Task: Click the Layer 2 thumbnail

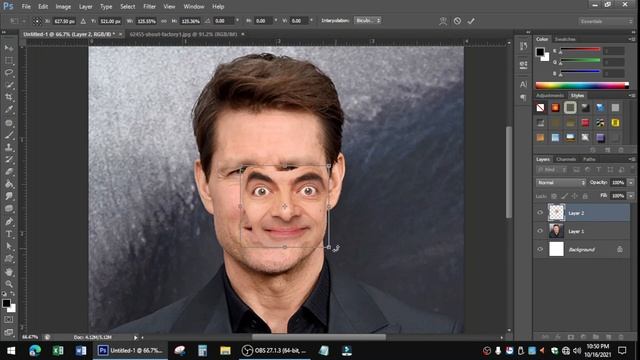Action: [x=556, y=213]
